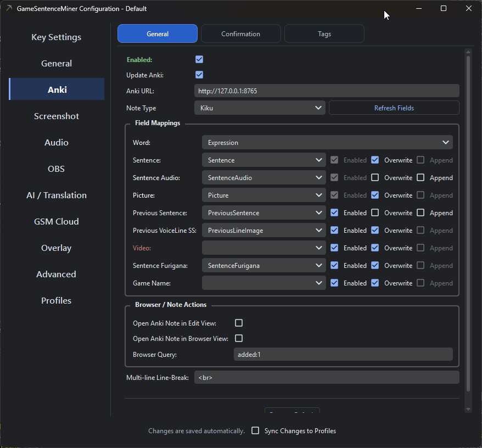The image size is (482, 448).
Task: Open the OBS sidebar section
Action: [x=56, y=169]
